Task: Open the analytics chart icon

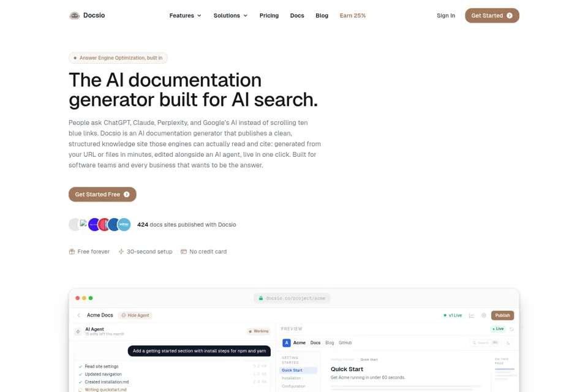Action: 472,315
